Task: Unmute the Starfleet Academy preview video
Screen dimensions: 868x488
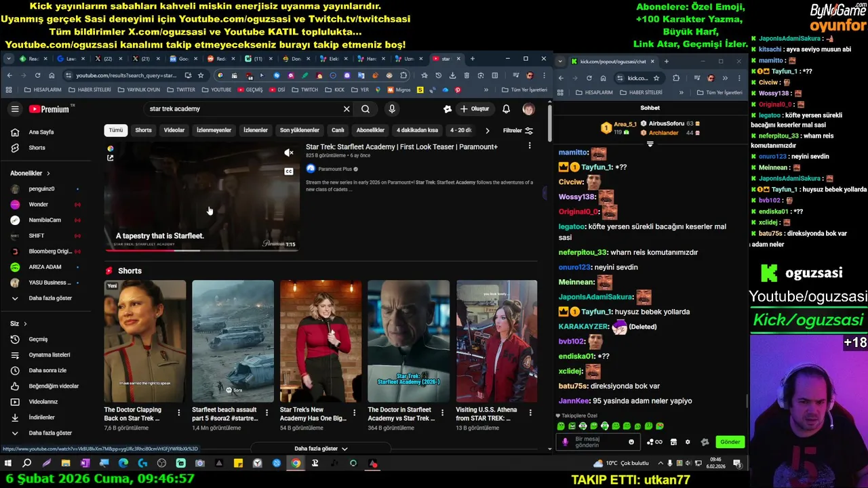Action: [288, 152]
